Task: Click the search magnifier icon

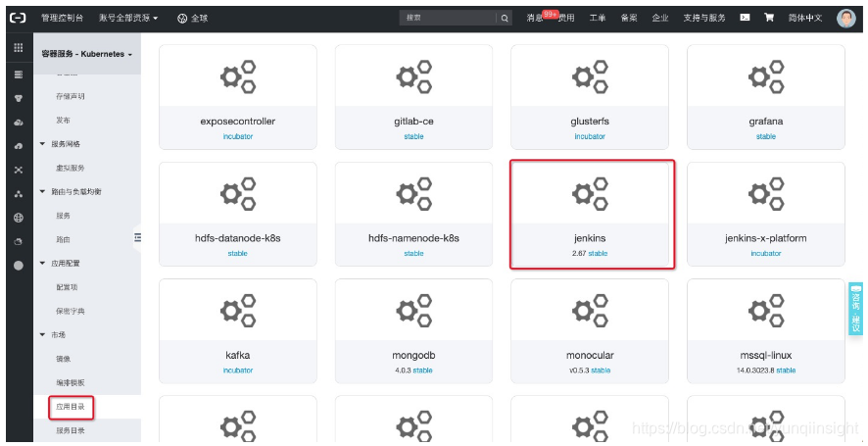Action: pos(505,19)
